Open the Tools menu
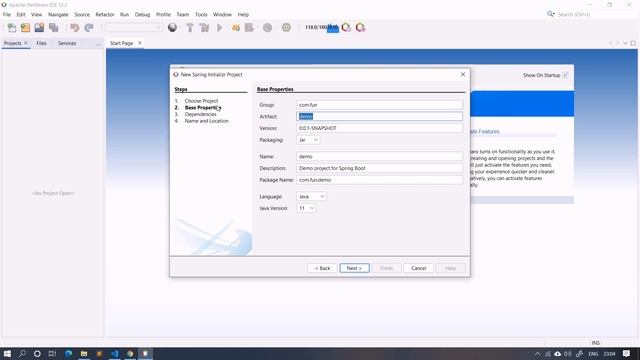The width and height of the screenshot is (640, 360). point(201,14)
